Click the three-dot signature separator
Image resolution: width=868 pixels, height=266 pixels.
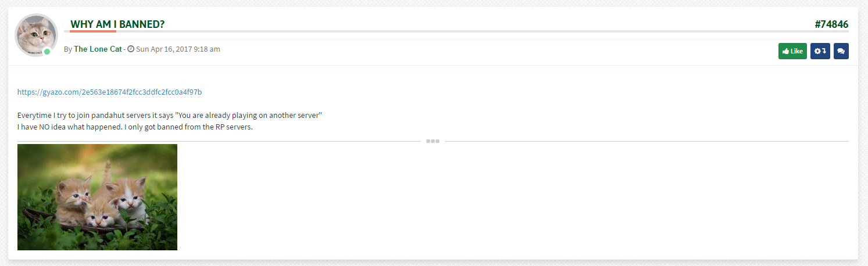pos(433,141)
